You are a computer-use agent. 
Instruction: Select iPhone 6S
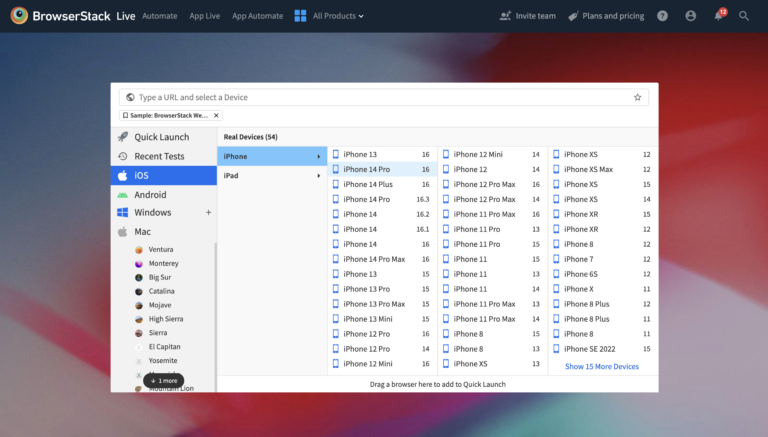pyautogui.click(x=602, y=274)
